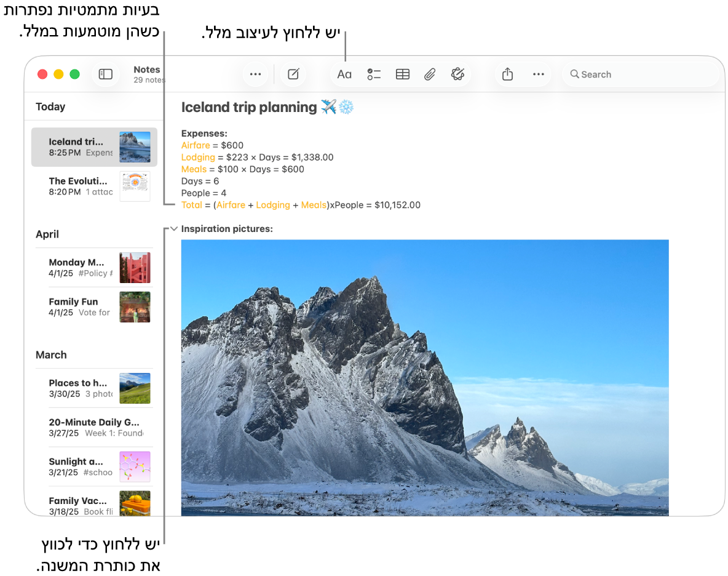Click the Meals = $100 line variable
The width and height of the screenshot is (728, 576).
pos(194,169)
